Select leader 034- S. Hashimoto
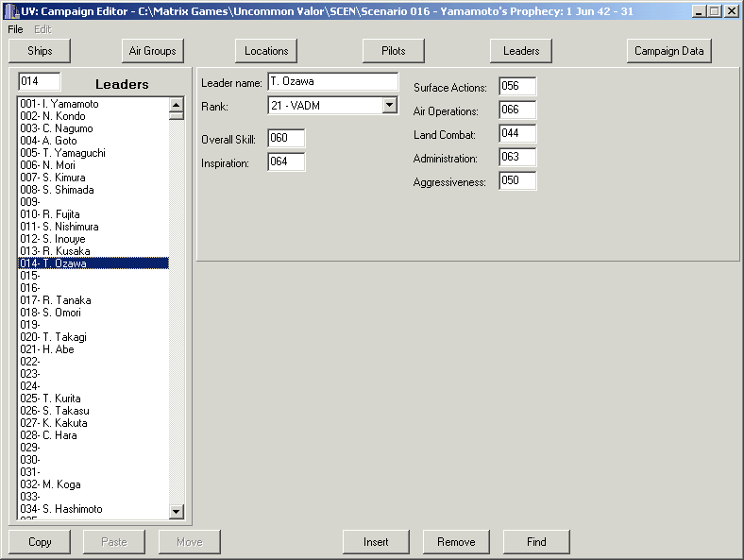 [x=93, y=509]
